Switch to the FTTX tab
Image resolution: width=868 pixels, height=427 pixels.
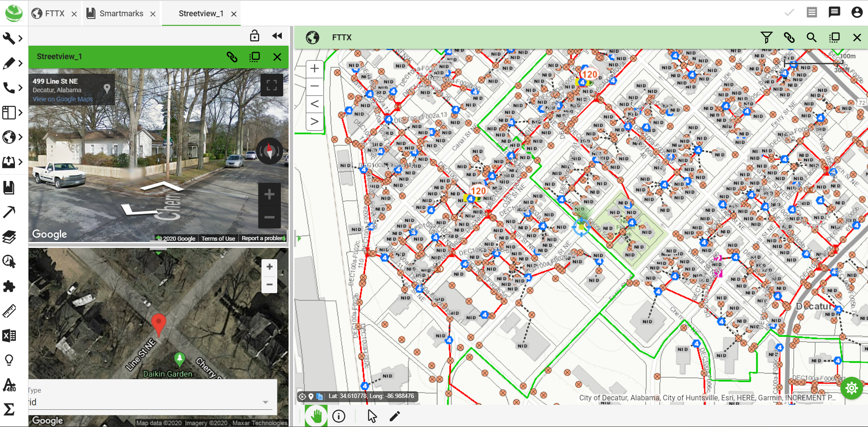[x=54, y=13]
